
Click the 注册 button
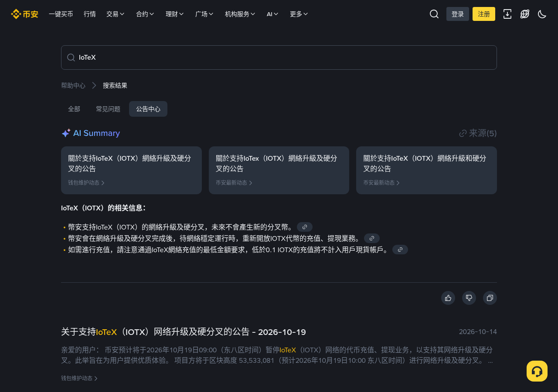pos(484,14)
